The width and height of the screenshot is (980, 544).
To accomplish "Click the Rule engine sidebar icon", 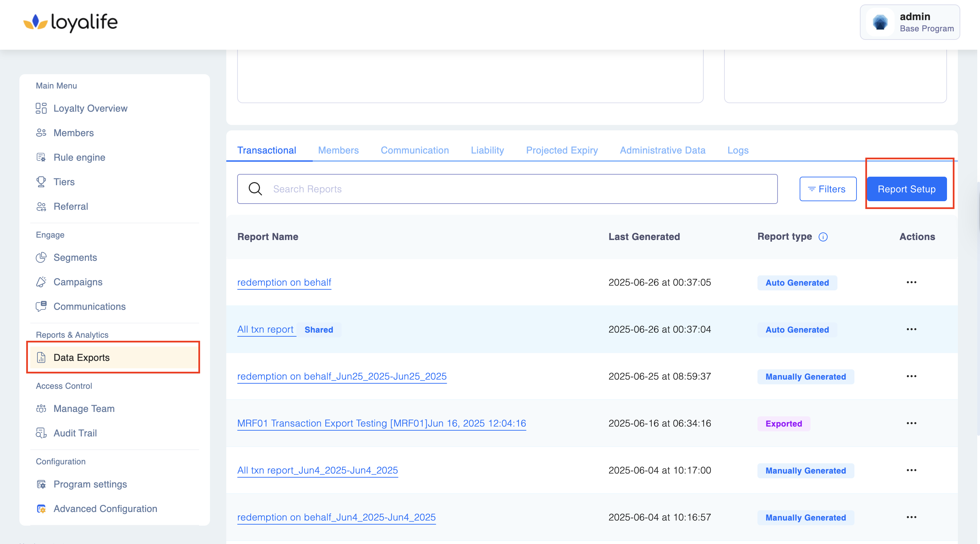I will coord(41,157).
